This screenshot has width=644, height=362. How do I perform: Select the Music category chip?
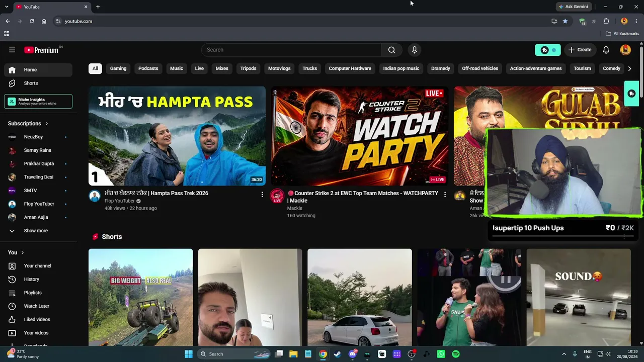[177, 68]
